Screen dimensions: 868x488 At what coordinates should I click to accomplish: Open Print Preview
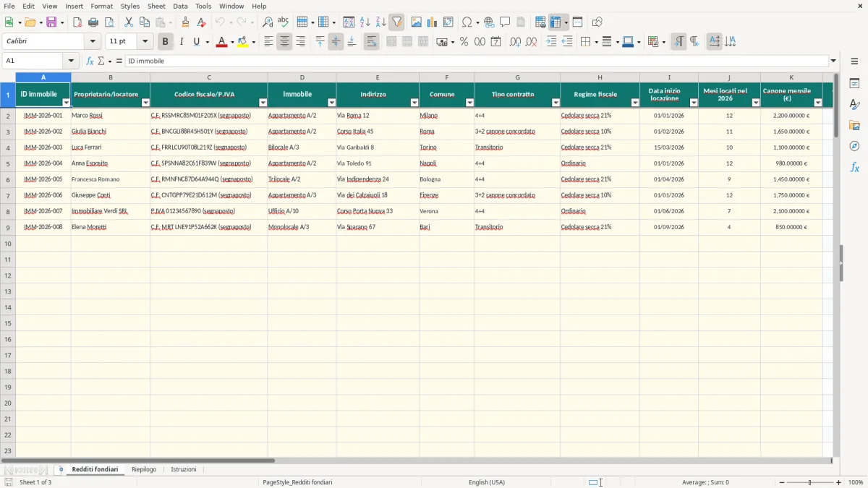tap(109, 22)
